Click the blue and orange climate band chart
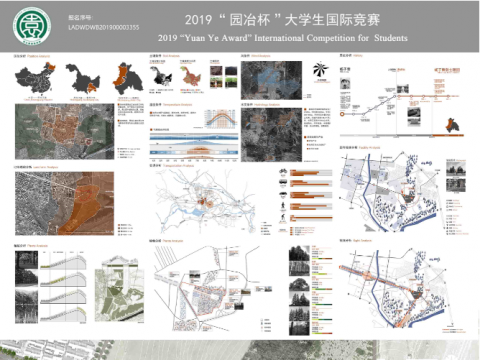This screenshot has width=480, height=360. click(194, 146)
